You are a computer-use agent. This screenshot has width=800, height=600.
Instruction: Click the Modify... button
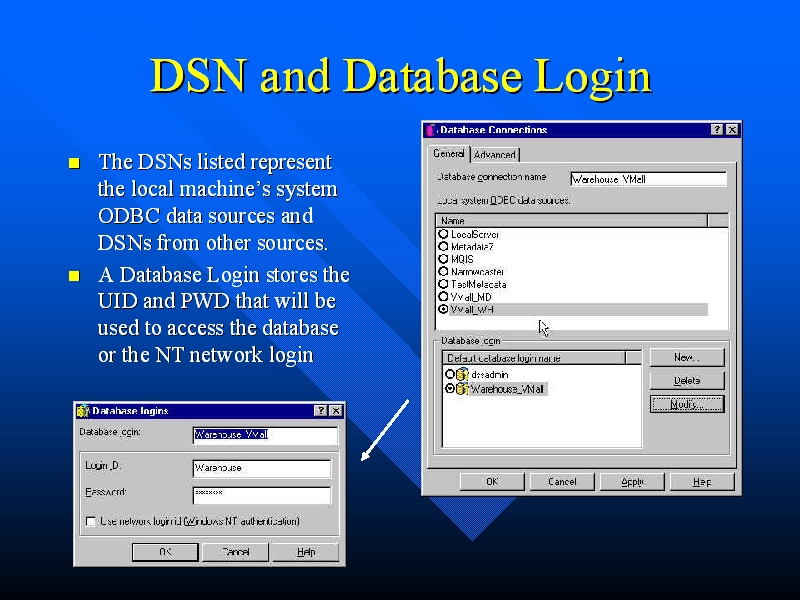pos(687,404)
